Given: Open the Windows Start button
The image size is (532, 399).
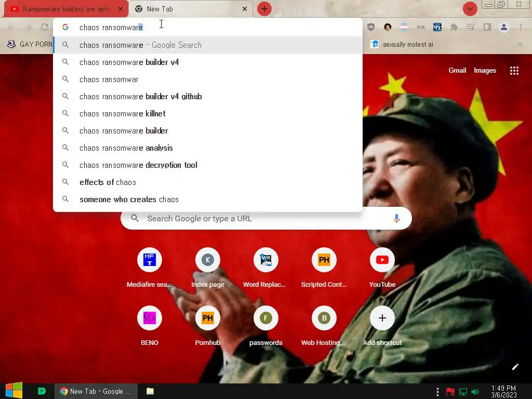Looking at the screenshot, I should coord(14,391).
